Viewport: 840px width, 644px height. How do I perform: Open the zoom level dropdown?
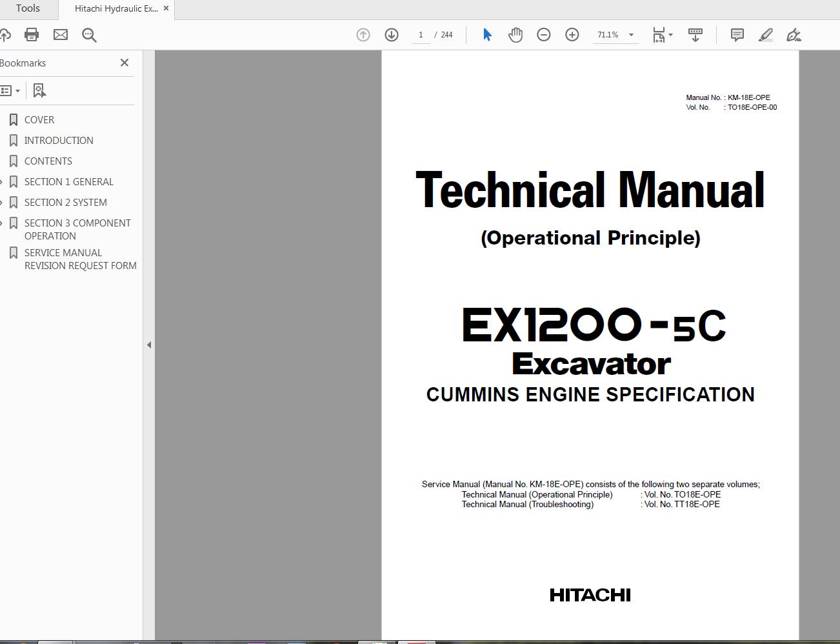tap(631, 35)
